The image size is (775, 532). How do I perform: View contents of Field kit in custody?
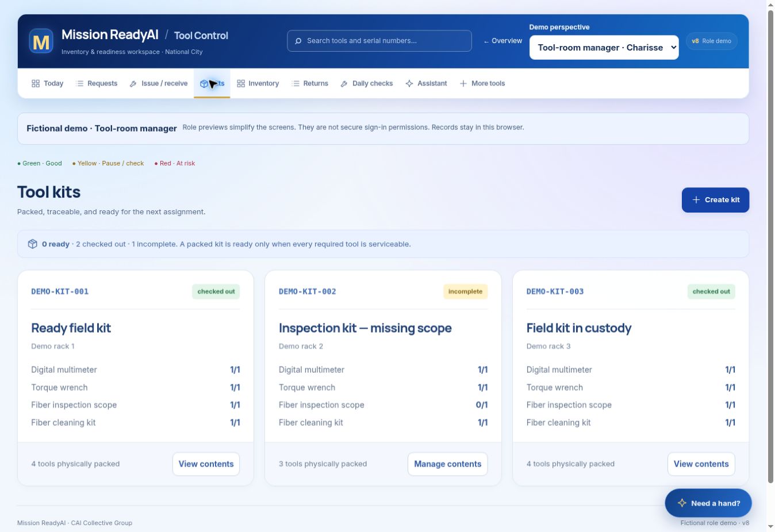(701, 464)
